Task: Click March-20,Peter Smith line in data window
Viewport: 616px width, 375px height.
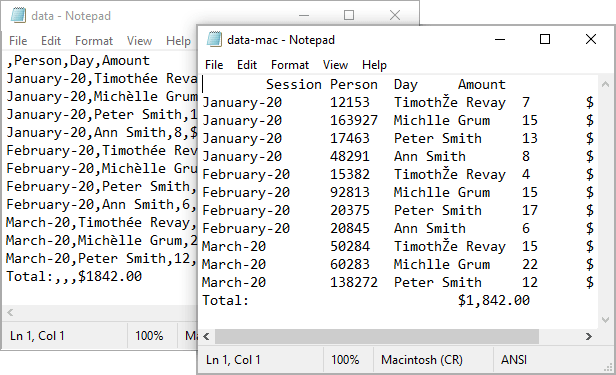Action: pos(101,258)
